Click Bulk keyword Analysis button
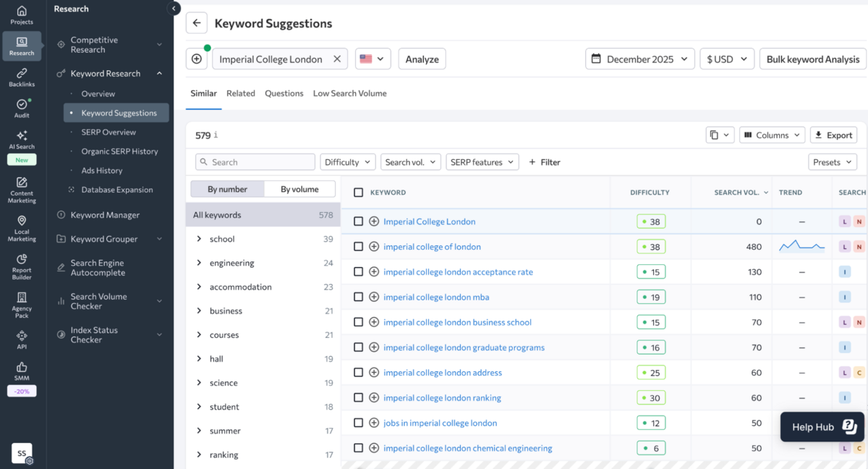 [x=813, y=59]
